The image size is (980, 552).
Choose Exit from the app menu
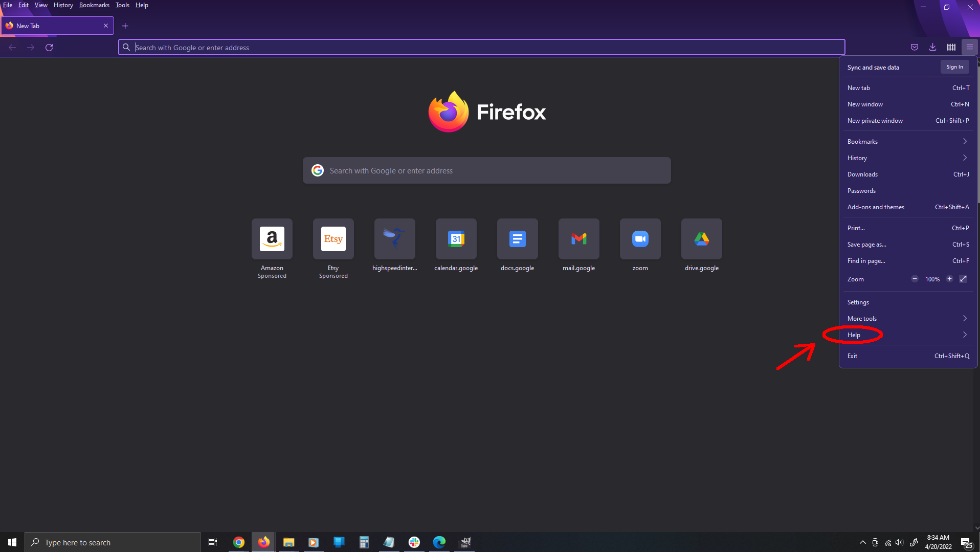[908, 356]
